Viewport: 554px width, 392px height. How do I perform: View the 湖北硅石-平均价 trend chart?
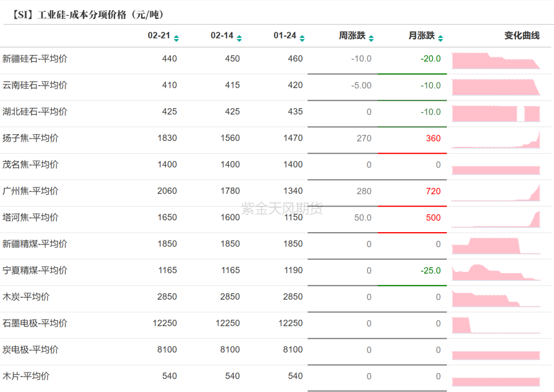(x=496, y=113)
